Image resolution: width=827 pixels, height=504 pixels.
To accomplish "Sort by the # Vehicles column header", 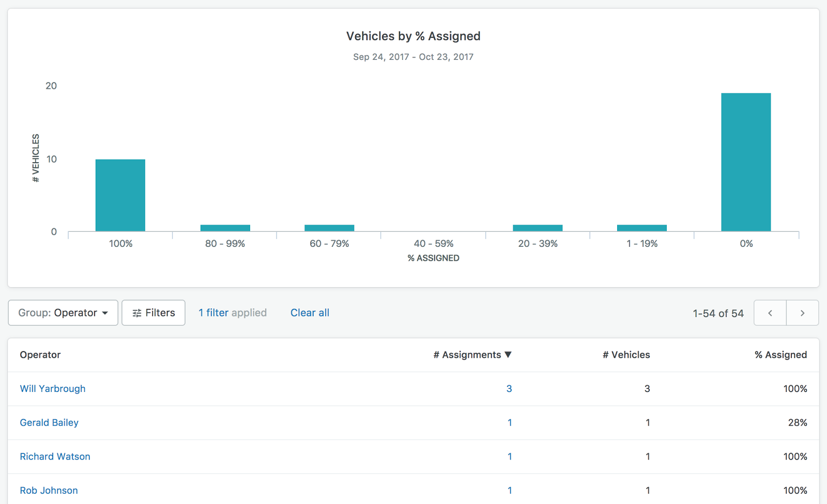I will click(x=626, y=355).
